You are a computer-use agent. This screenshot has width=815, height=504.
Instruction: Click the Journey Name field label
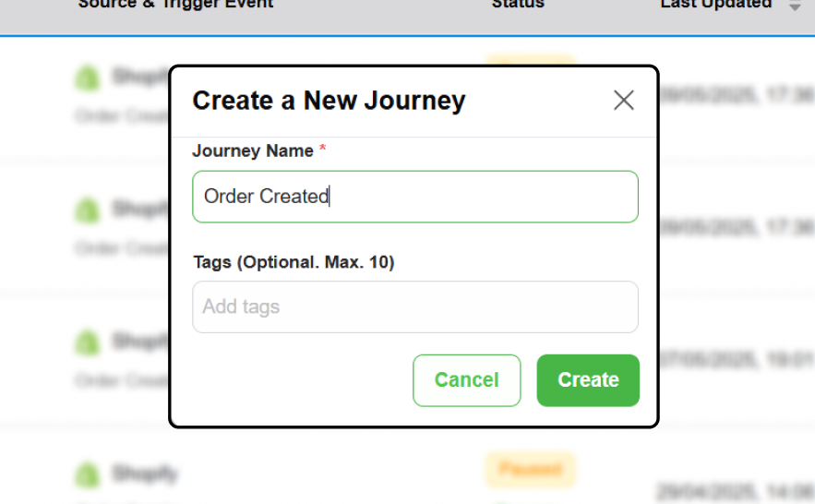(253, 150)
